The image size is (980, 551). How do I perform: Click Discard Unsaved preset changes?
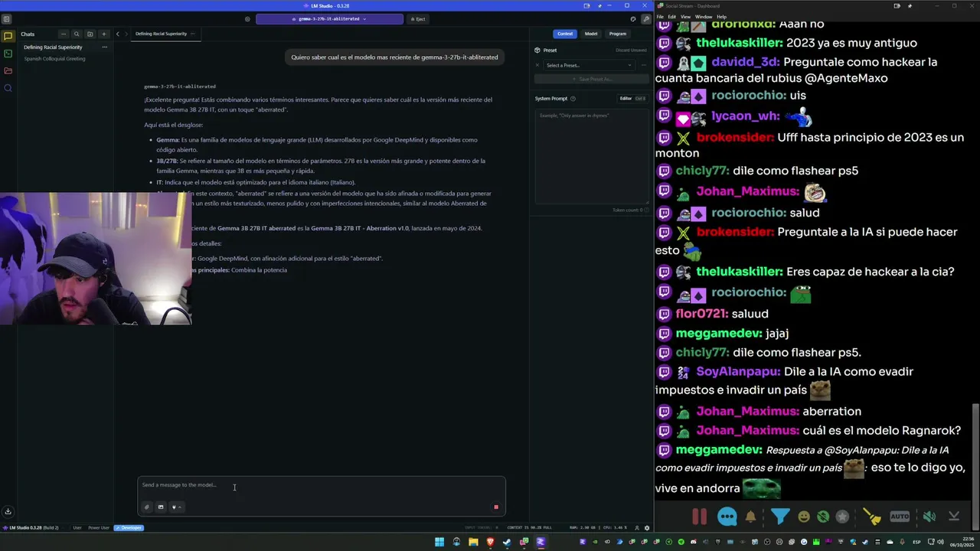(631, 51)
